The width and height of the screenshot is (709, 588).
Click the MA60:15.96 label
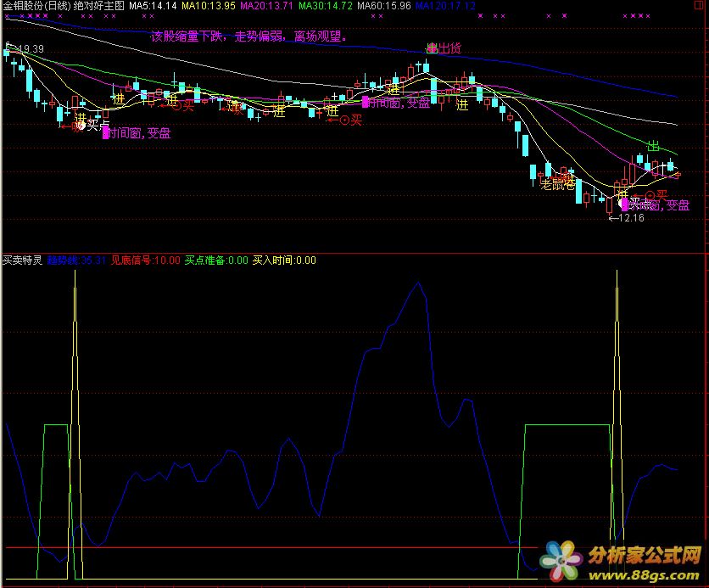click(x=384, y=6)
